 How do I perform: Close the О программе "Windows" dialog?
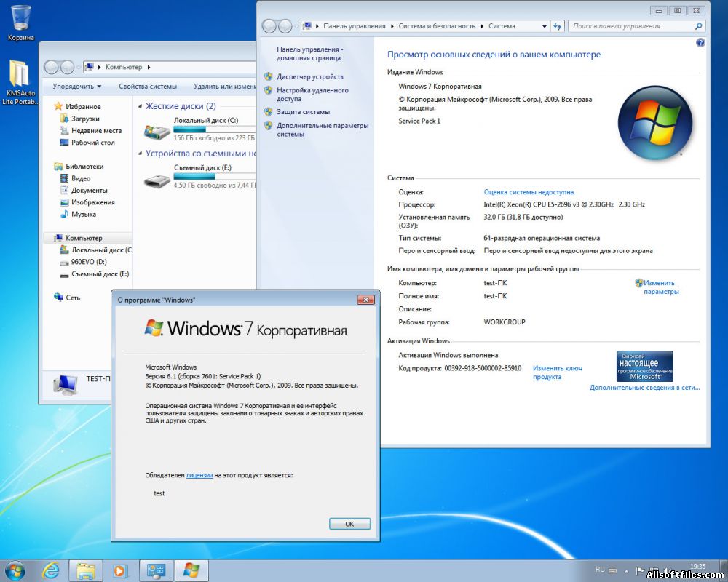(x=365, y=300)
